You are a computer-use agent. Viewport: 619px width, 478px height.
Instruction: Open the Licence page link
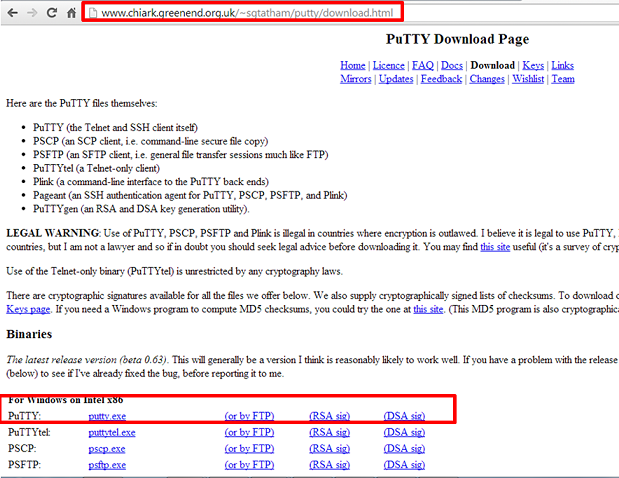pos(388,65)
